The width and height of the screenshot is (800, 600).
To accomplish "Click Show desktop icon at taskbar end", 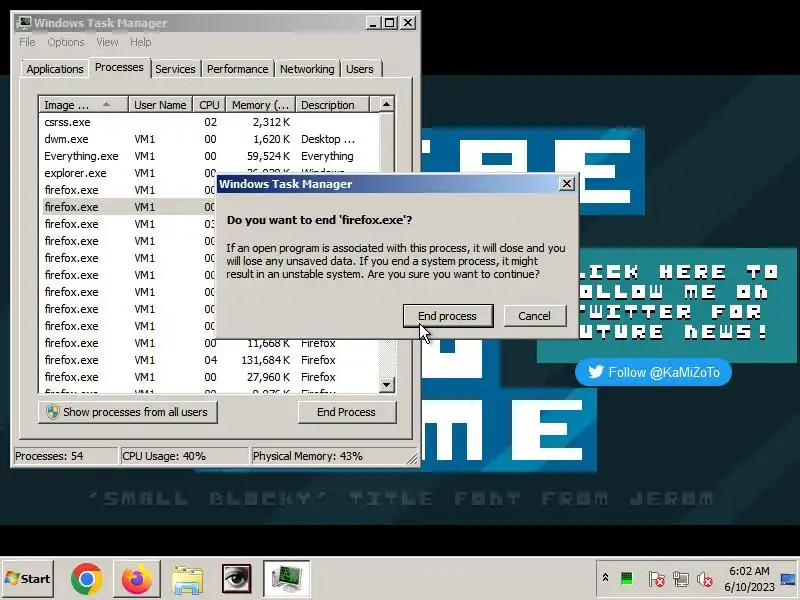I will click(x=789, y=579).
